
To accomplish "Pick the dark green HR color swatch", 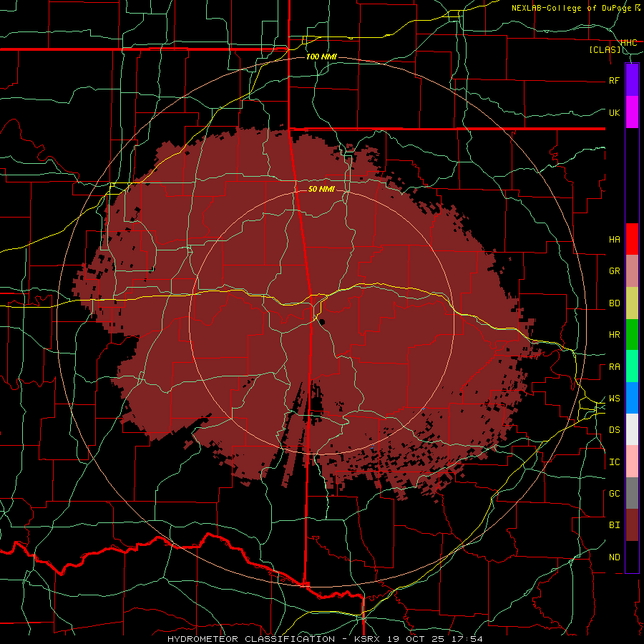I will click(632, 335).
